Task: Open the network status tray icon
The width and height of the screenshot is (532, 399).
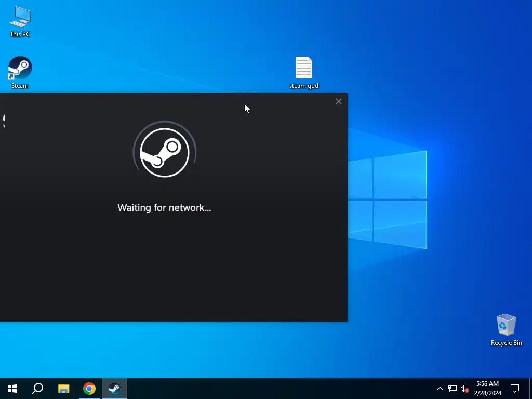Action: [x=453, y=389]
